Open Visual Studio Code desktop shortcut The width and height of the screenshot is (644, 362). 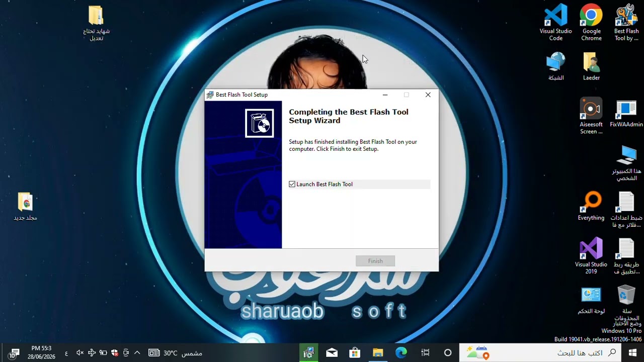tap(556, 23)
